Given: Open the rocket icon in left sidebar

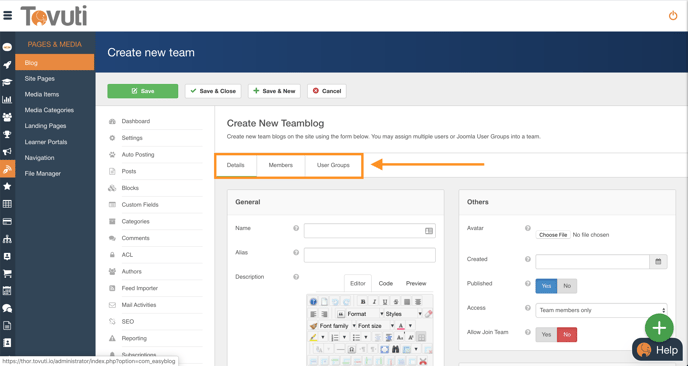Looking at the screenshot, I should pos(7,65).
